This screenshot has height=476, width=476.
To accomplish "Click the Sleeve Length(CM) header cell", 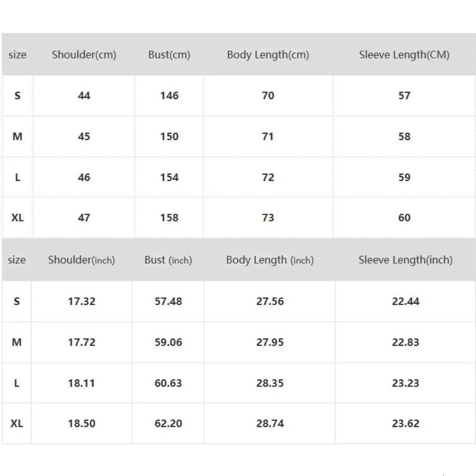I will click(x=404, y=55).
